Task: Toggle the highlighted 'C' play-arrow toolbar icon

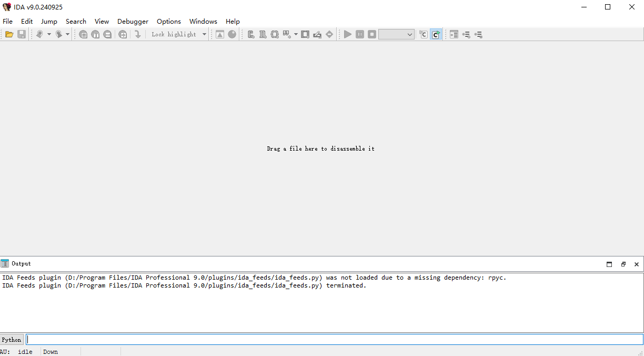Action: click(x=436, y=34)
